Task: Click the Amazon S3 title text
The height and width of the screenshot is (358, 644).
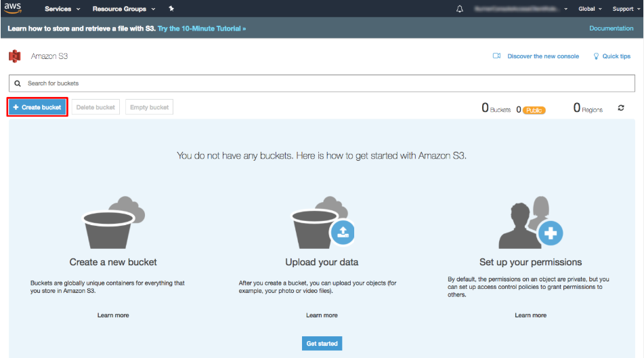Action: coord(49,56)
